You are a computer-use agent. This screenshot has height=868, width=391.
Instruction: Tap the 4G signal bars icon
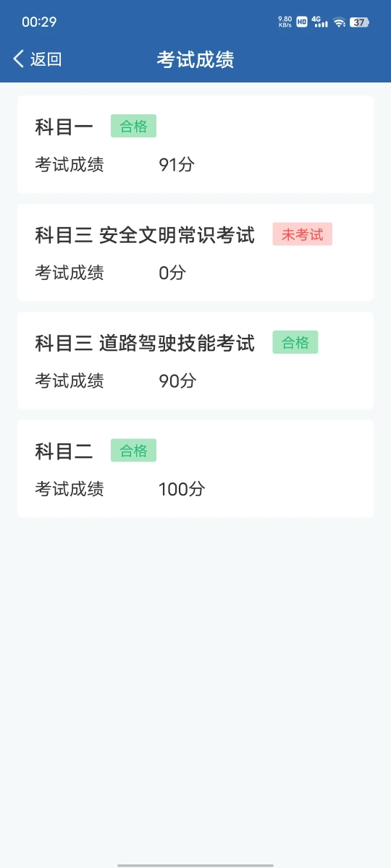[x=319, y=22]
